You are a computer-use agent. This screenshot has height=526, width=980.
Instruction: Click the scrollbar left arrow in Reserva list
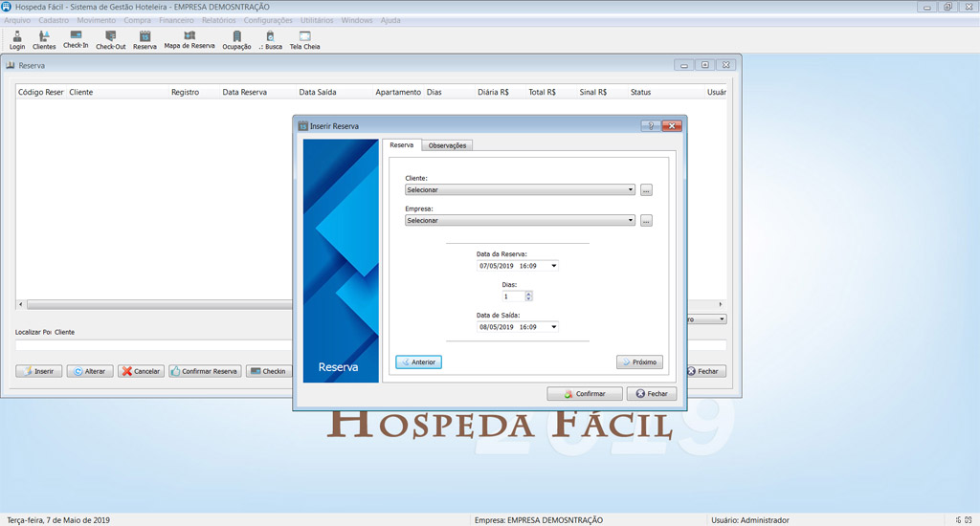pyautogui.click(x=21, y=305)
